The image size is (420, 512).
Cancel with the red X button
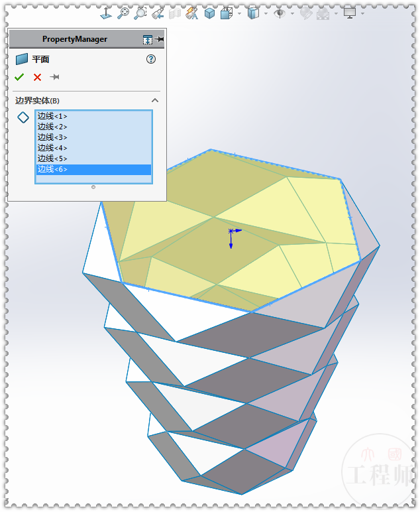coord(38,77)
